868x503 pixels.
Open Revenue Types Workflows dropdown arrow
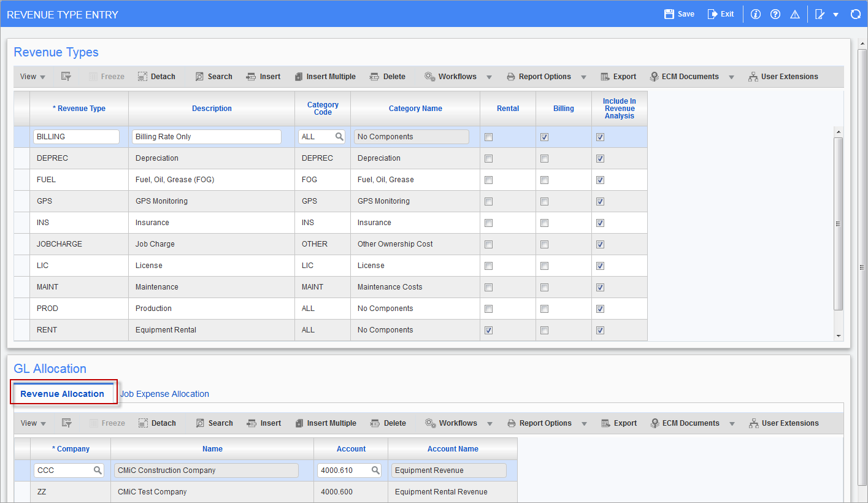[489, 77]
